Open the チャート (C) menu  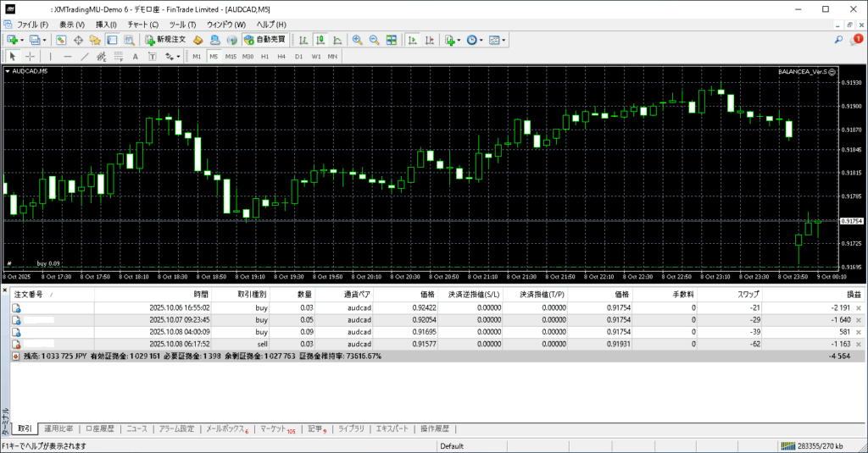[142, 25]
